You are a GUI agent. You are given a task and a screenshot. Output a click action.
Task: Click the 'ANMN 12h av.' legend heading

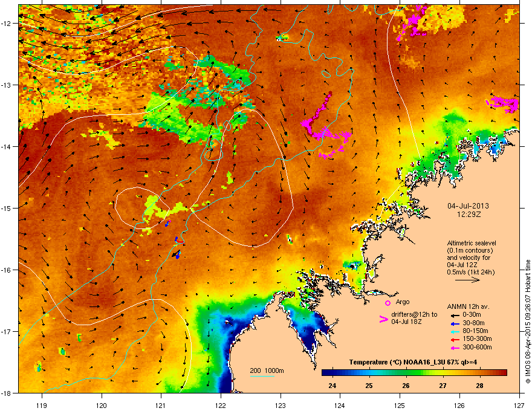(x=468, y=307)
